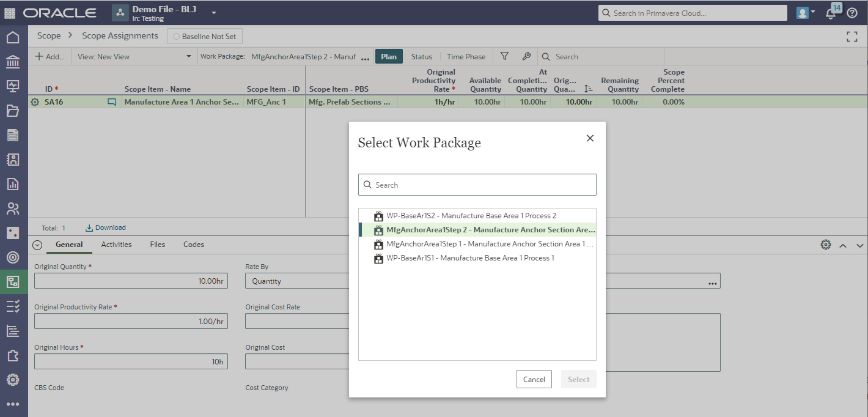Select WP-BaseAr1S2 work package in list
Viewport: 868px width, 417px height.
471,216
